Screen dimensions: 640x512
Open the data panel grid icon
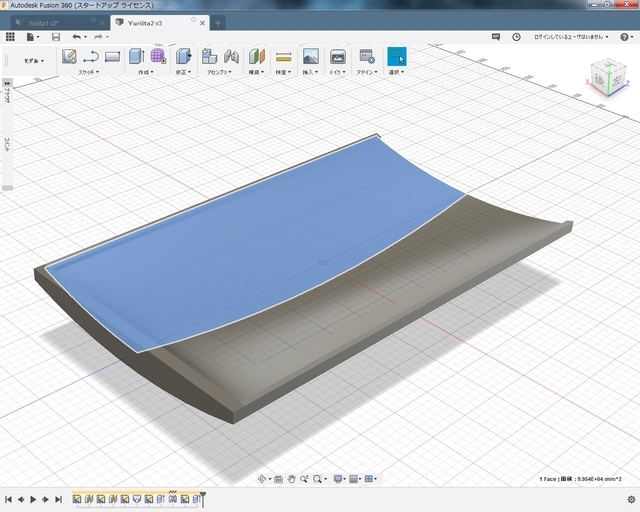(10, 37)
